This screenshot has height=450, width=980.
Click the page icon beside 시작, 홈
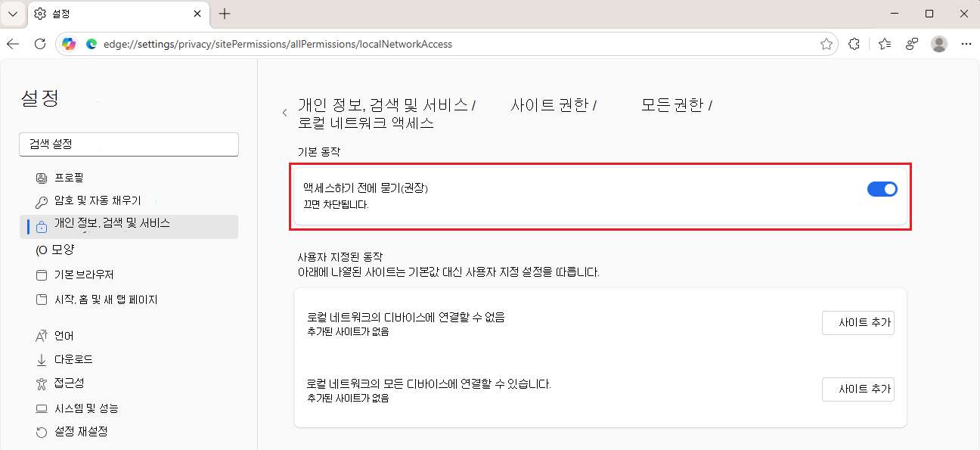tap(42, 299)
